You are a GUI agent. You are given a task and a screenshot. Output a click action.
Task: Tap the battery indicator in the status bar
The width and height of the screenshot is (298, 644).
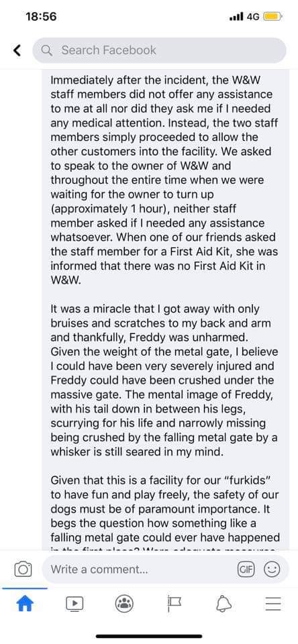pos(272,17)
